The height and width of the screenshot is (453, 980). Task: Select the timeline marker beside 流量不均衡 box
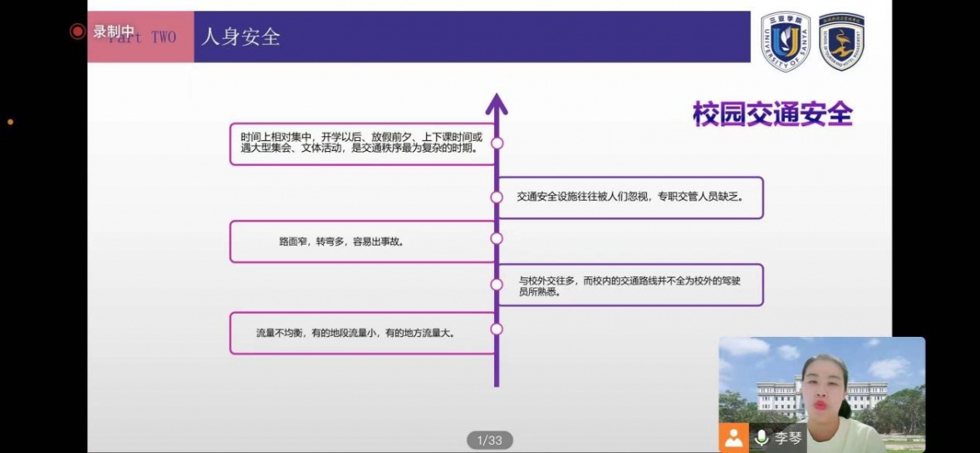pyautogui.click(x=497, y=329)
